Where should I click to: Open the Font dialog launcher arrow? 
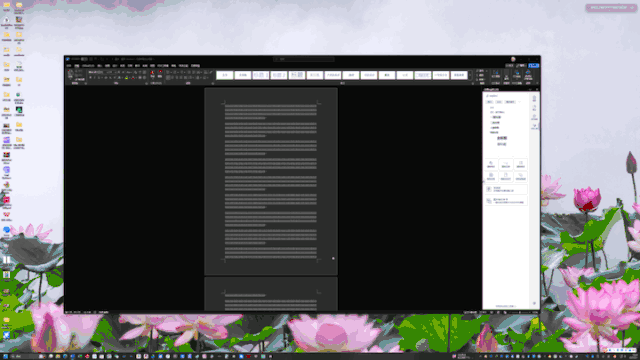point(147,83)
